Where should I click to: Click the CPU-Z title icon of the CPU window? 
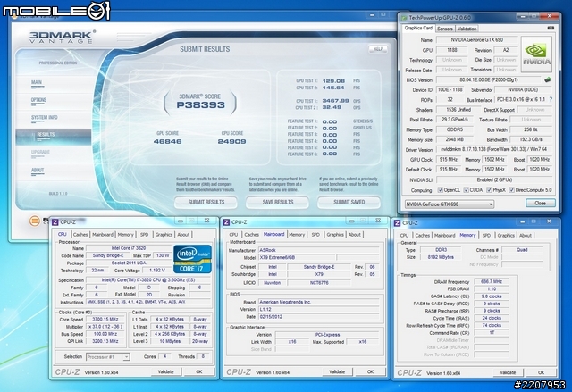(55, 221)
